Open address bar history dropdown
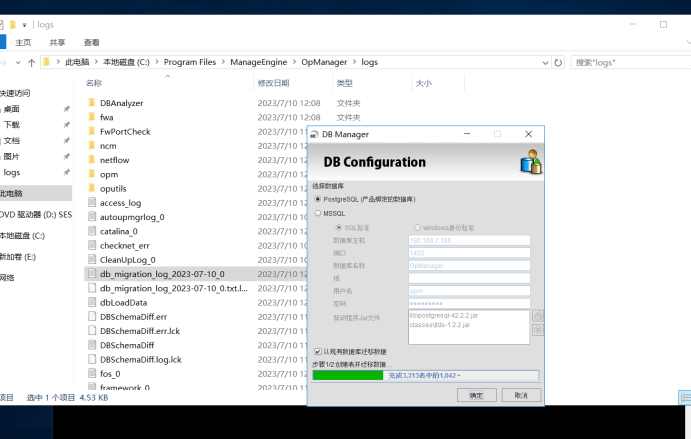Viewport: 691px width, 439px height. [545, 63]
